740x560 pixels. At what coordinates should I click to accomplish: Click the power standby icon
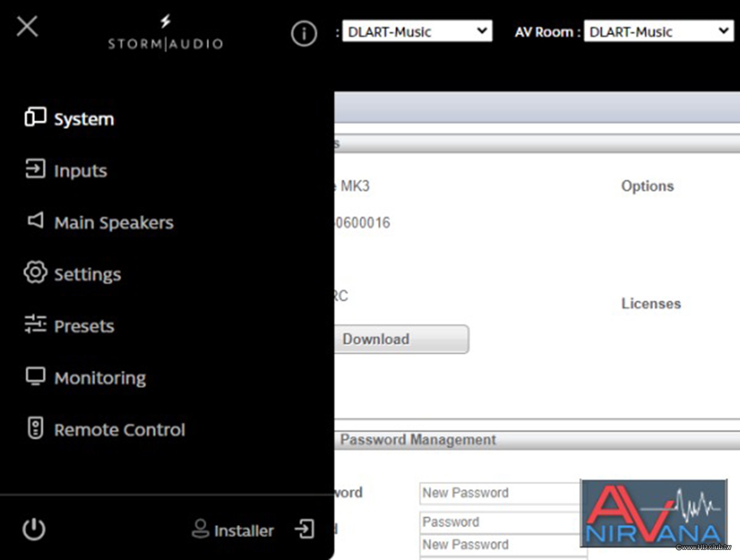(34, 529)
